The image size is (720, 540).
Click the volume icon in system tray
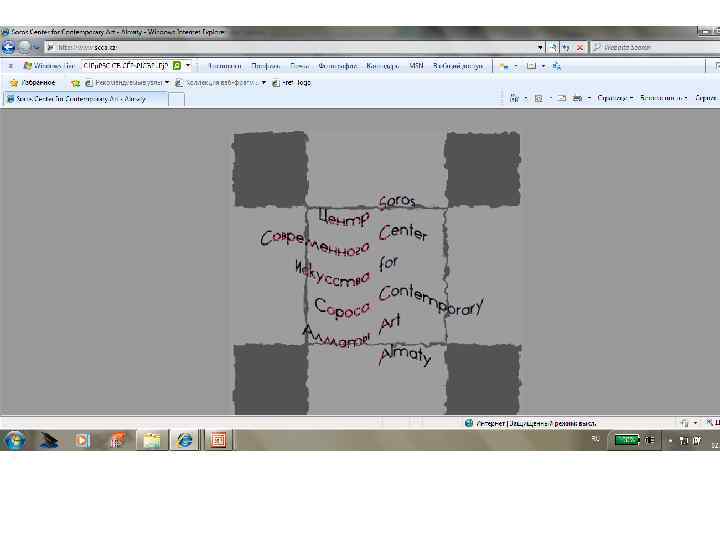tap(697, 441)
